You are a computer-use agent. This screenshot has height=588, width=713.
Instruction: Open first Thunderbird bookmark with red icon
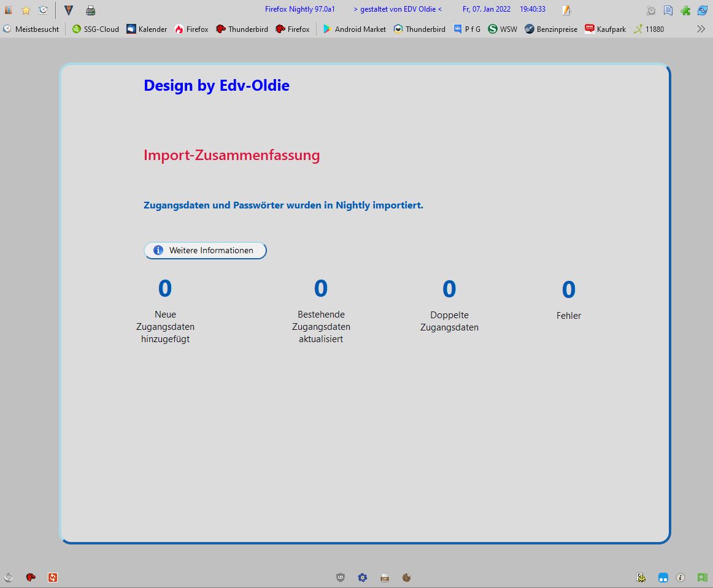pos(242,29)
